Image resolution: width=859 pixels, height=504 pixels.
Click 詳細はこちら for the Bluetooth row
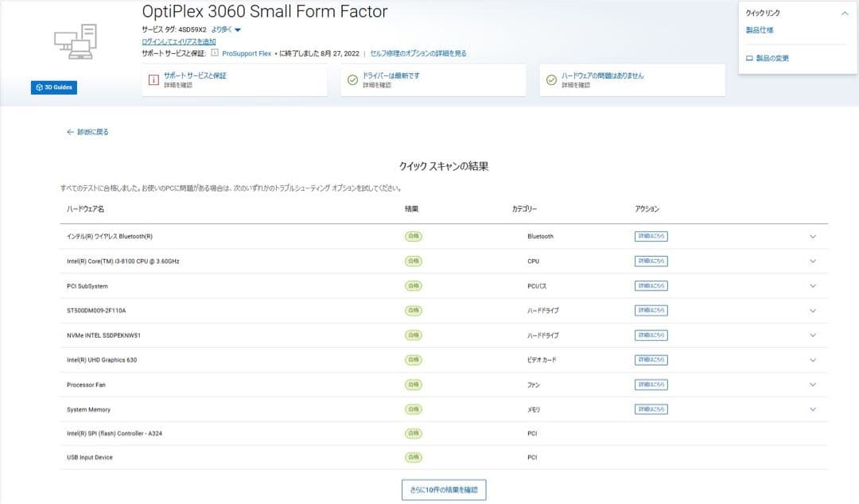[651, 237]
